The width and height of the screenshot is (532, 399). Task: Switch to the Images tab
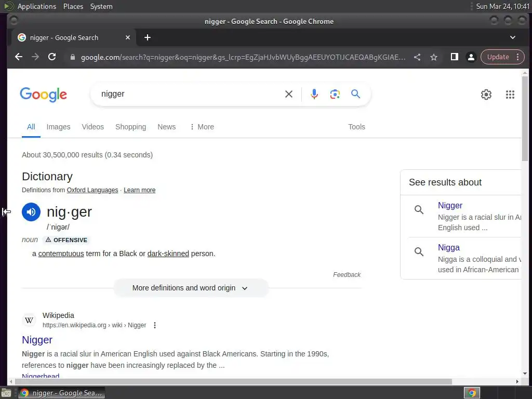[x=58, y=127]
